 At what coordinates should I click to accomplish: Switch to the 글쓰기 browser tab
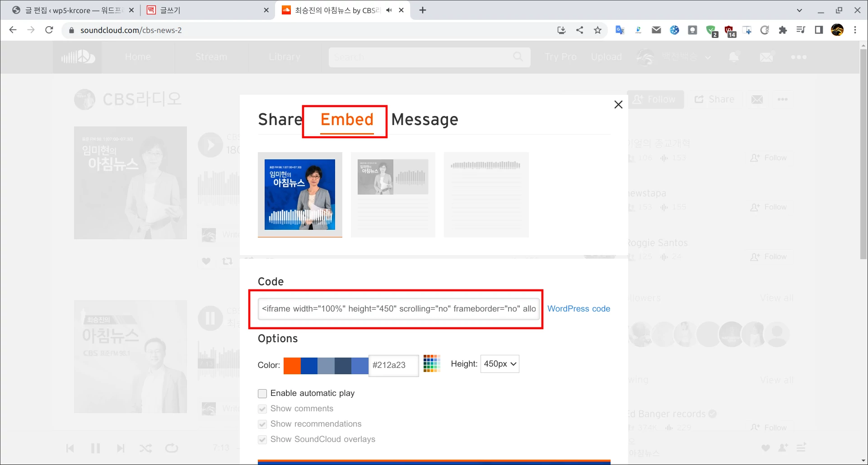pos(208,10)
